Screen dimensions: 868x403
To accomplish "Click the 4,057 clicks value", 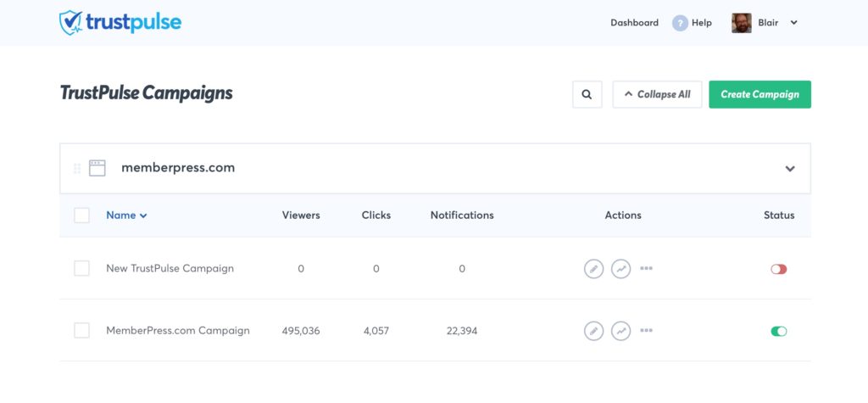I will [x=376, y=331].
